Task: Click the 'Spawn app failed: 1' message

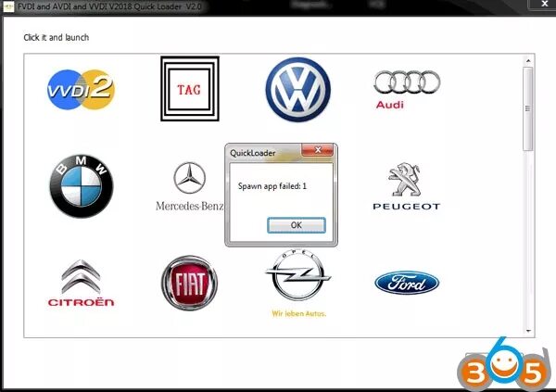Action: (x=272, y=186)
